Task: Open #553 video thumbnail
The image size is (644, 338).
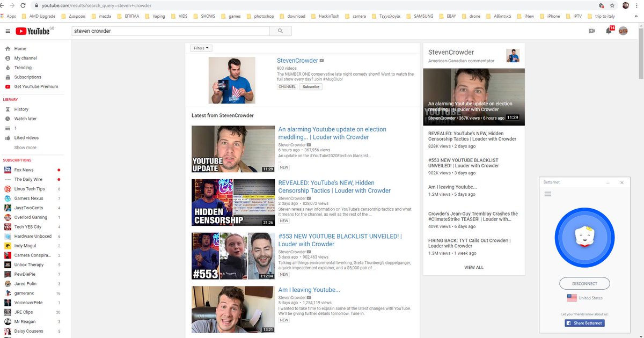Action: (x=233, y=256)
